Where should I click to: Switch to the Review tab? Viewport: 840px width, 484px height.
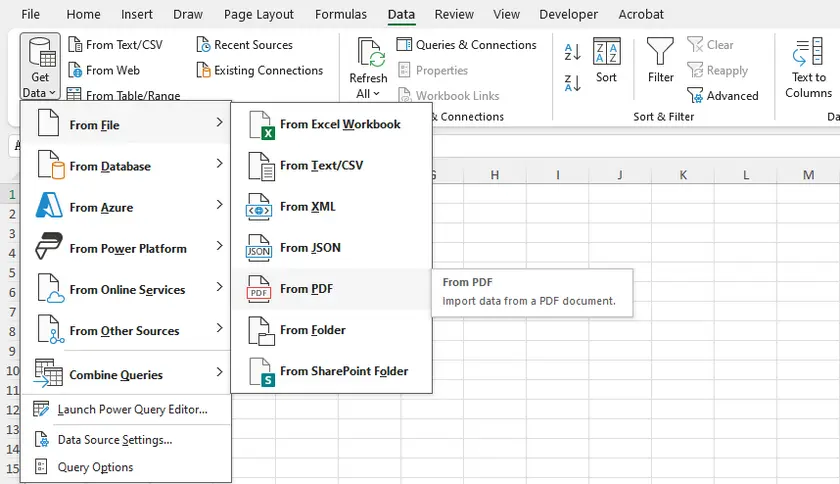[454, 14]
